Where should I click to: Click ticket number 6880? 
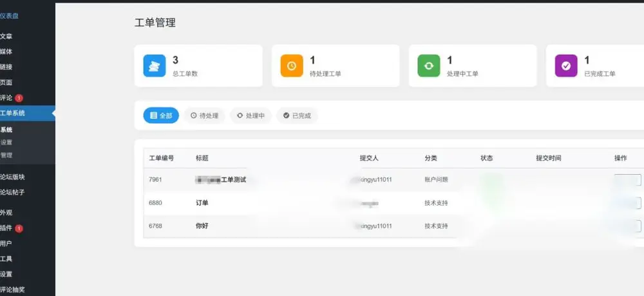(x=156, y=202)
